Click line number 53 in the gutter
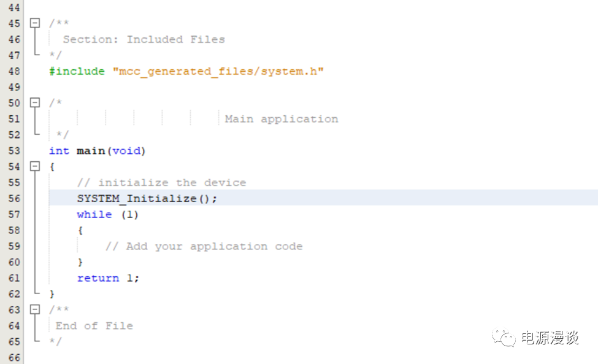The width and height of the screenshot is (598, 364). point(13,151)
